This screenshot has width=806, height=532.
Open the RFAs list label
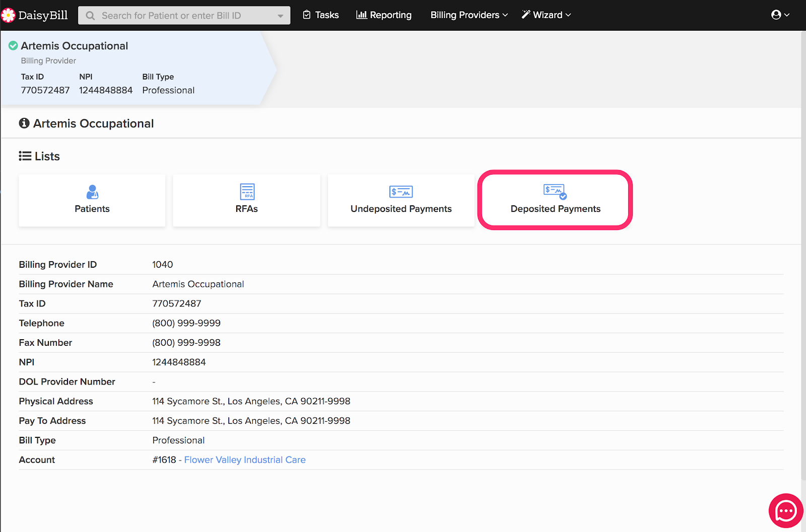point(247,208)
